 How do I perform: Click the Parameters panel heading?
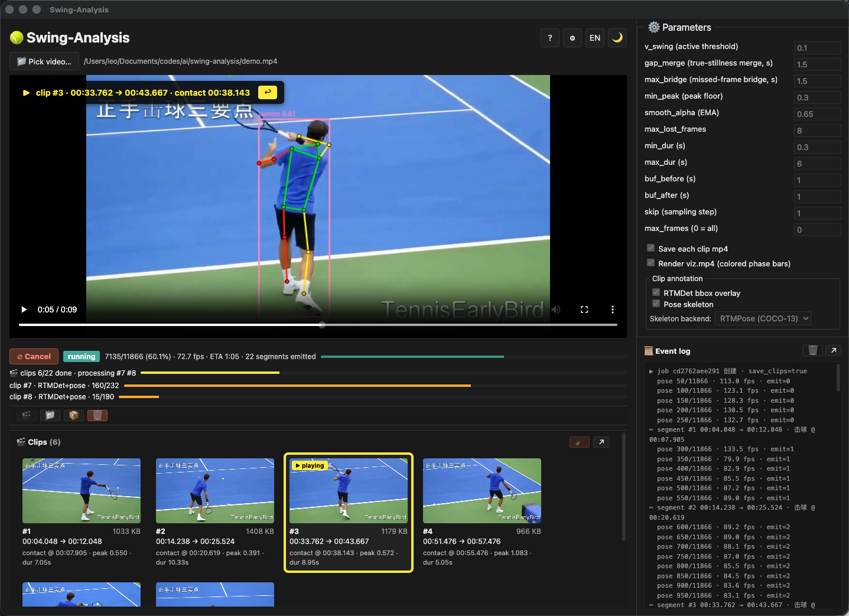tap(680, 27)
